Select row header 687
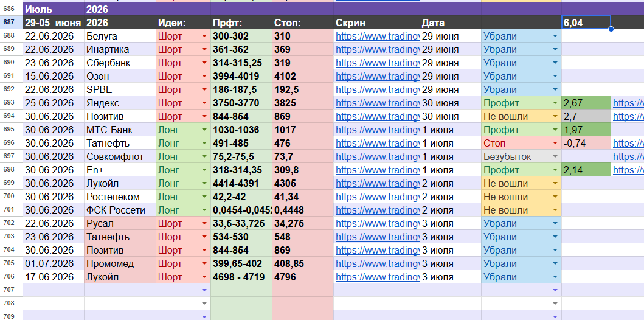The image size is (644, 320). tap(12, 23)
